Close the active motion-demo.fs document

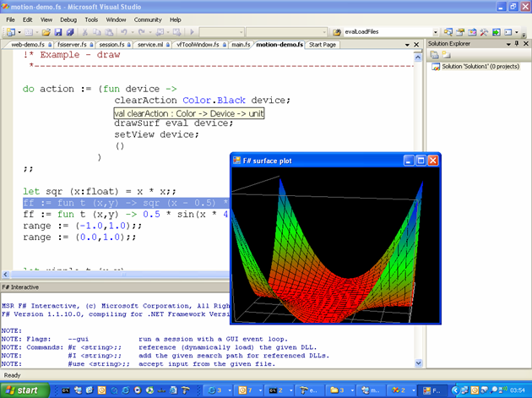416,45
